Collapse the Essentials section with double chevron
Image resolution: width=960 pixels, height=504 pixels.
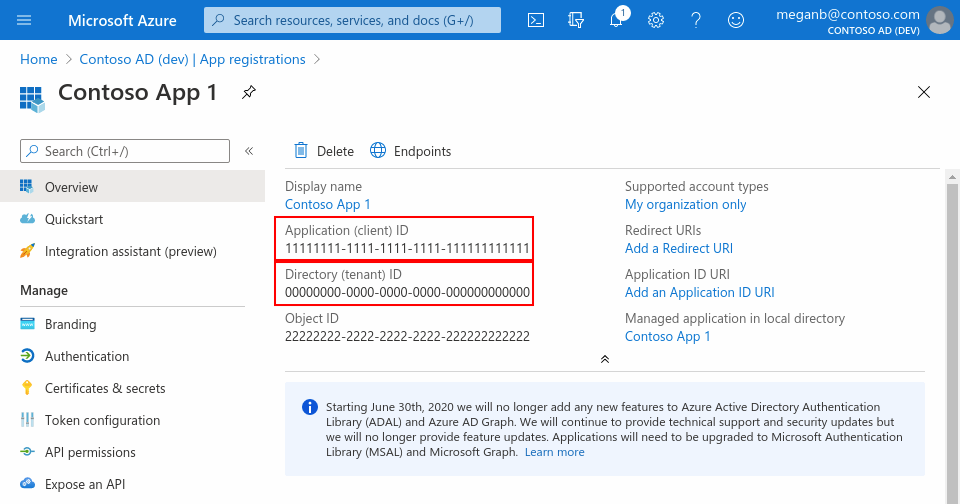tap(605, 359)
